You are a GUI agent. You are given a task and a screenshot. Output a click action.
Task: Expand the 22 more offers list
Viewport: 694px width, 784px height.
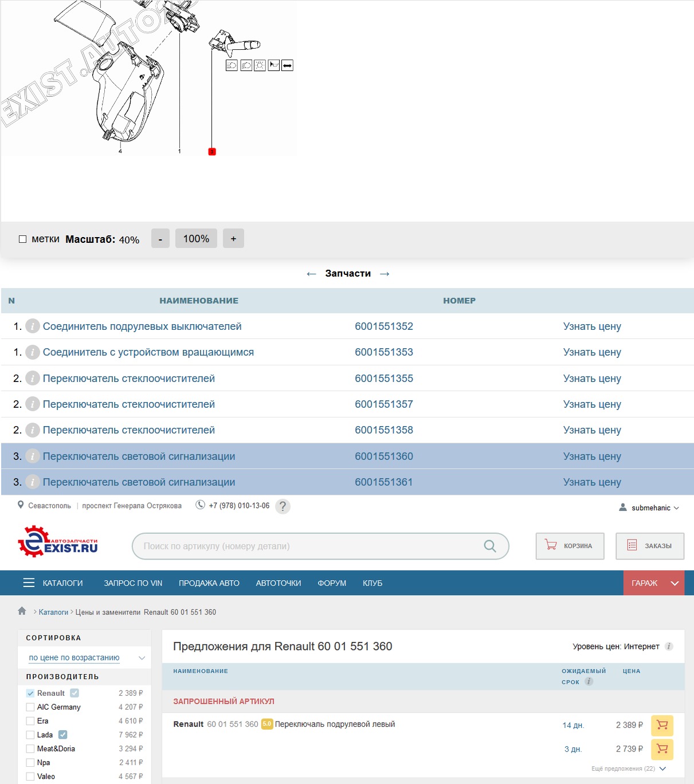629,769
